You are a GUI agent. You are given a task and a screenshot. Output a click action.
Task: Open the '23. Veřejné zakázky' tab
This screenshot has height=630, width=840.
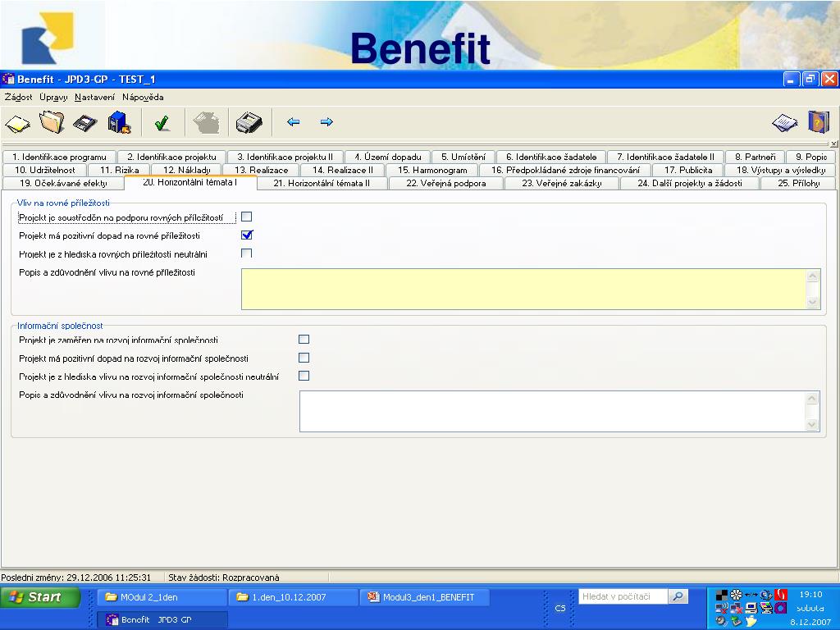[561, 183]
